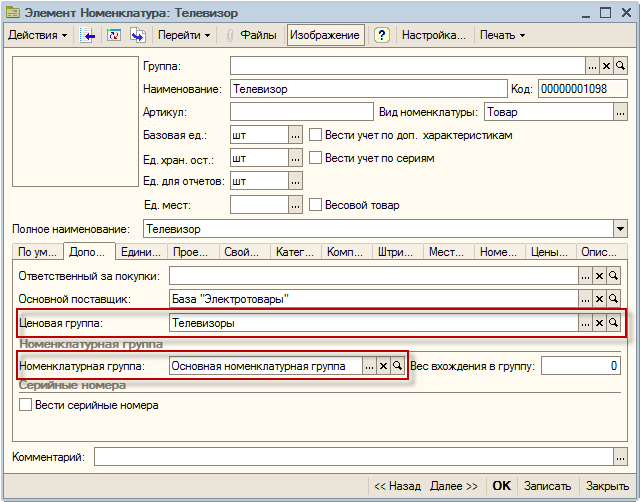Click ellipsis button of Ед. мест
This screenshot has height=502, width=640.
[x=296, y=205]
